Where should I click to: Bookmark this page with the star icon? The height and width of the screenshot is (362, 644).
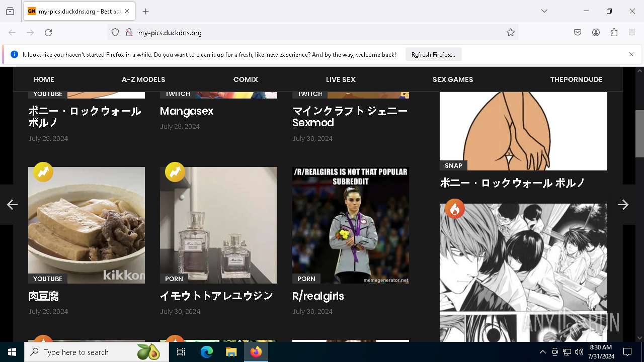(x=511, y=33)
